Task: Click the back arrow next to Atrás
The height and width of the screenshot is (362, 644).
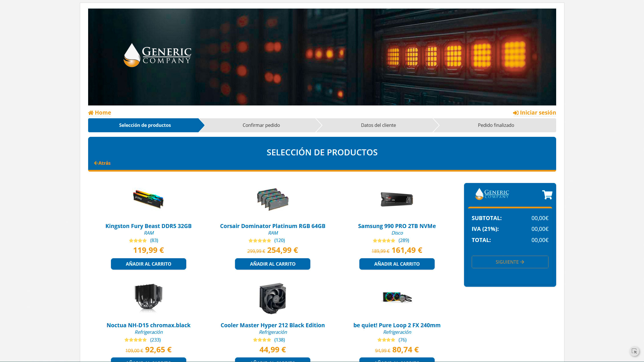Action: 96,163
